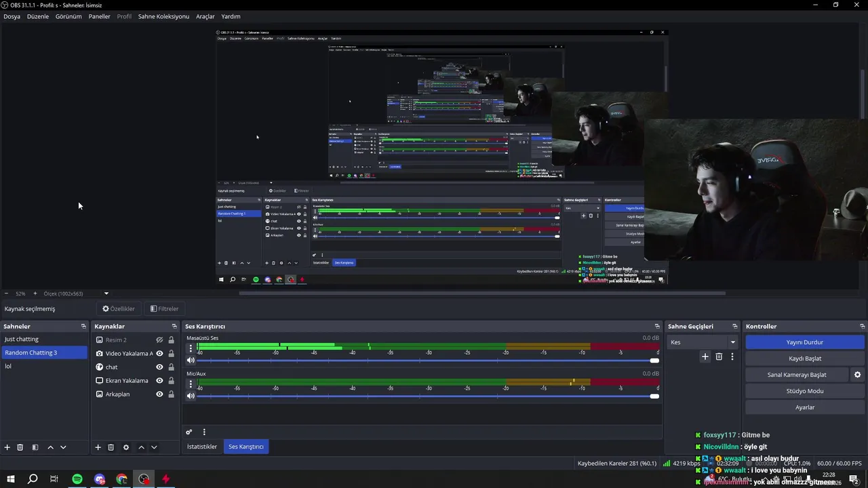
Task: Click the Filtreler button
Action: click(x=164, y=309)
